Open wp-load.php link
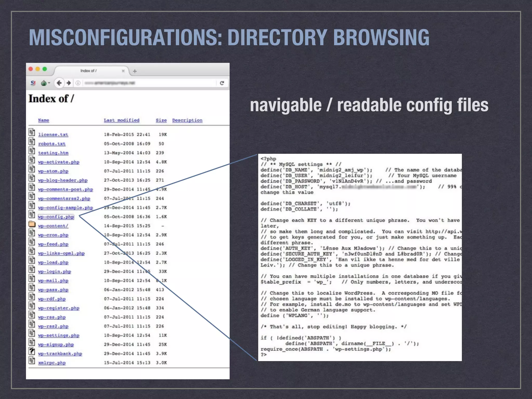532x399 pixels. pyautogui.click(x=53, y=262)
